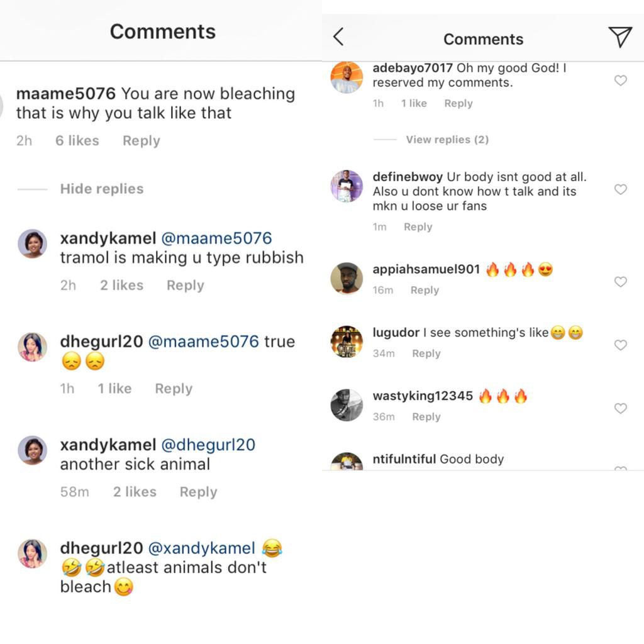Tap the back arrow in Comments header
The height and width of the screenshot is (644, 644).
coord(338,37)
